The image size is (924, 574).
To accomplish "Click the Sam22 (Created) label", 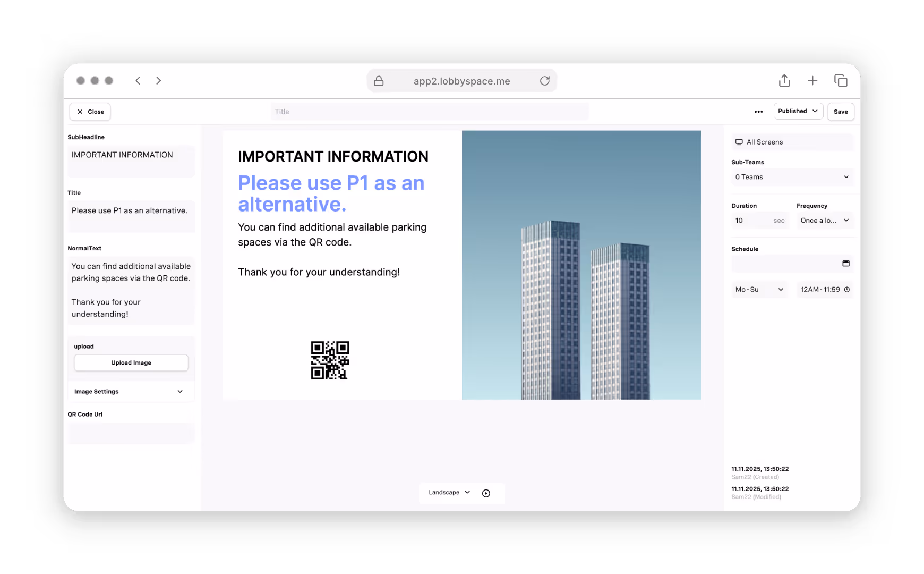I will point(755,477).
